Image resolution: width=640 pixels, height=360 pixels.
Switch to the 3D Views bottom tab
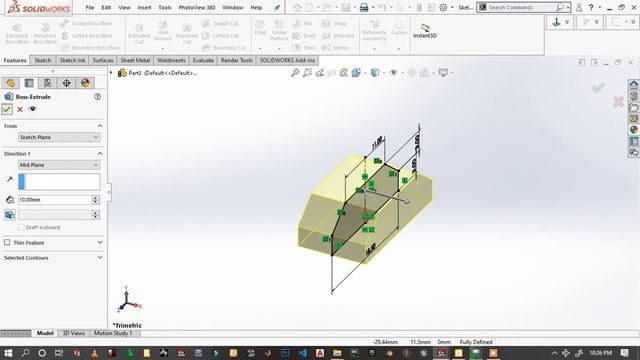[73, 333]
